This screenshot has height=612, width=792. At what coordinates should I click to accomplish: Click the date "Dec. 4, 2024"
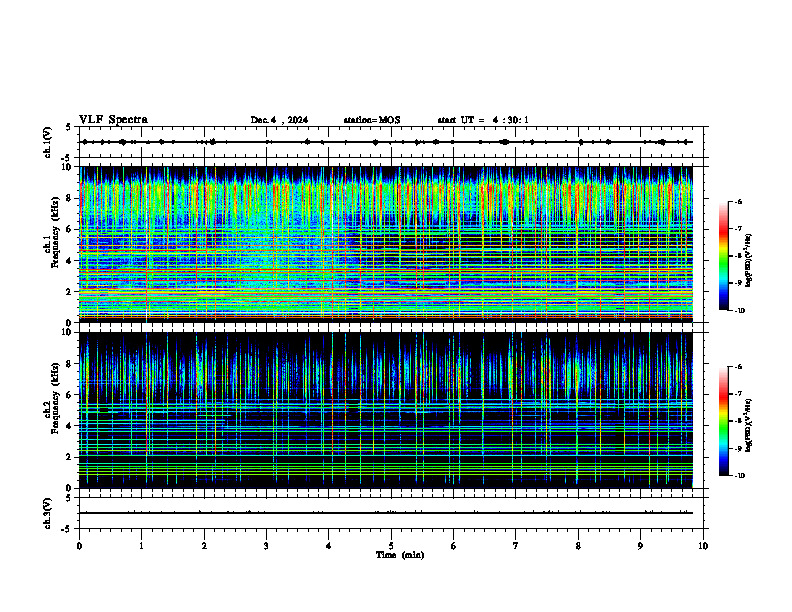pos(279,120)
